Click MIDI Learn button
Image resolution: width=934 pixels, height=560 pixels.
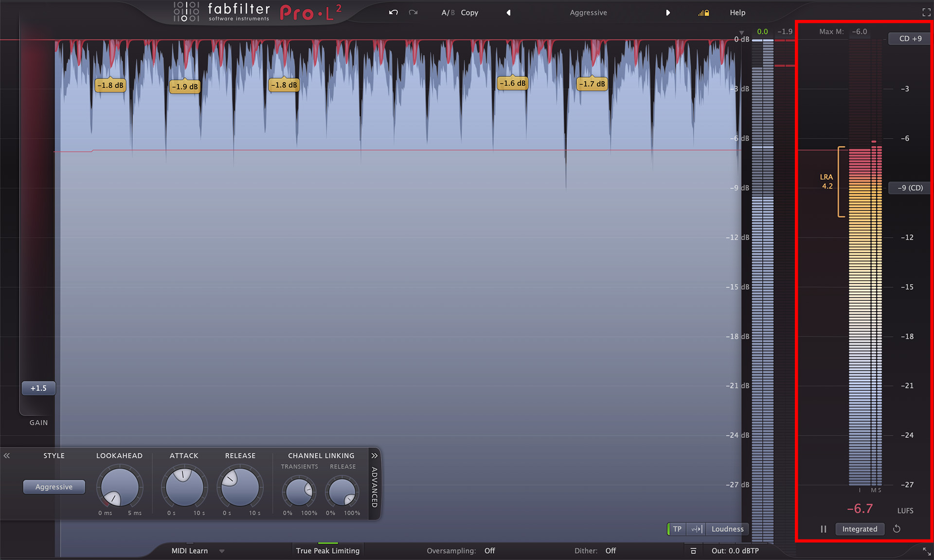point(189,551)
